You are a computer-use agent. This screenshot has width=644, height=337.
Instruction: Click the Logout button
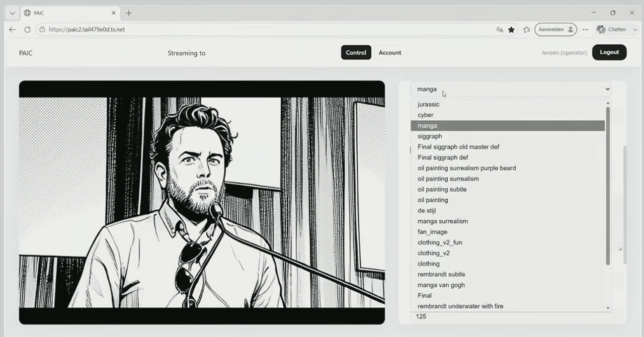609,52
